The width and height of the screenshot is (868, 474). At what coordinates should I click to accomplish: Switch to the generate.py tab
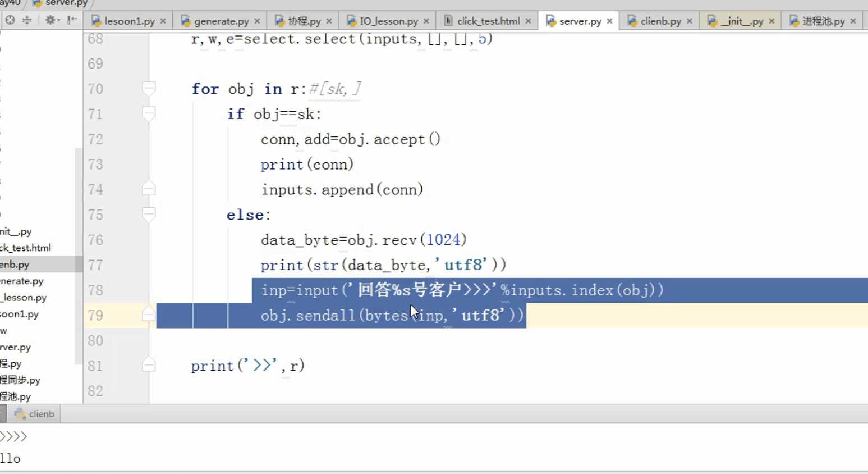(x=221, y=21)
